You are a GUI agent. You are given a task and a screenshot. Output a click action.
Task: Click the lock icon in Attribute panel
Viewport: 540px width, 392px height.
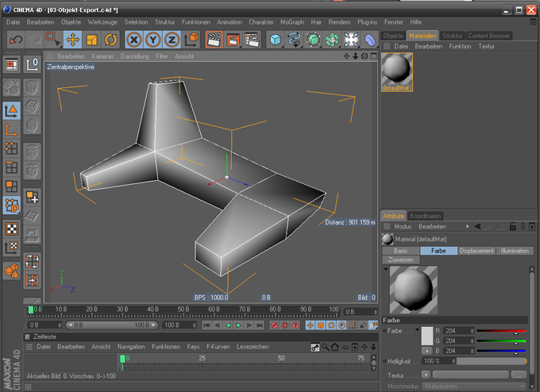click(x=512, y=227)
